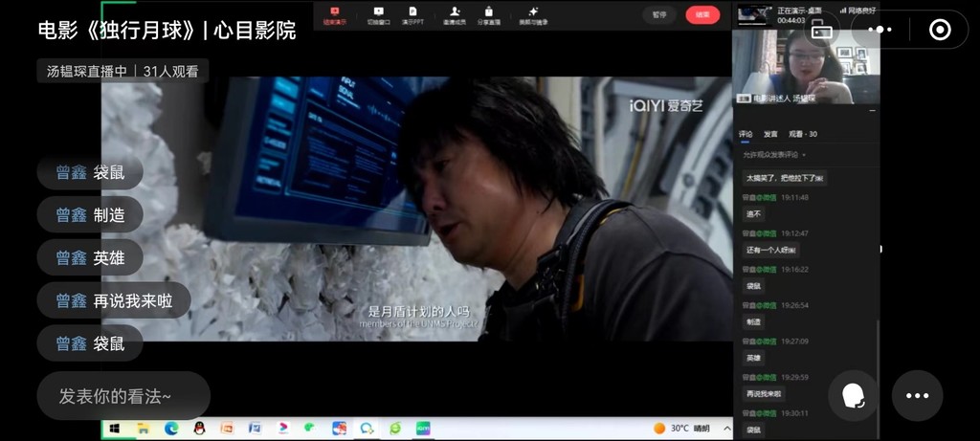Click the chat timestamp 19:11:48
The image size is (980, 441).
[794, 197]
